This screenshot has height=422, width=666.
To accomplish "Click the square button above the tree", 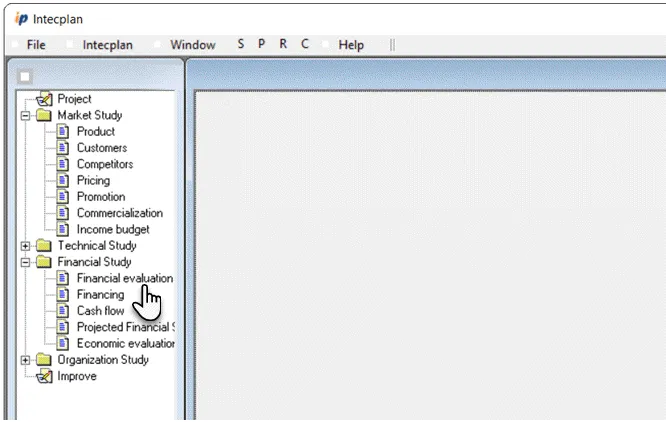I will point(25,77).
